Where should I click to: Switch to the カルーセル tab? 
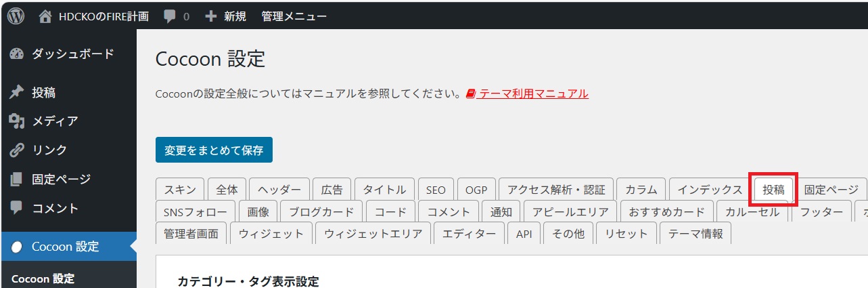(x=752, y=211)
